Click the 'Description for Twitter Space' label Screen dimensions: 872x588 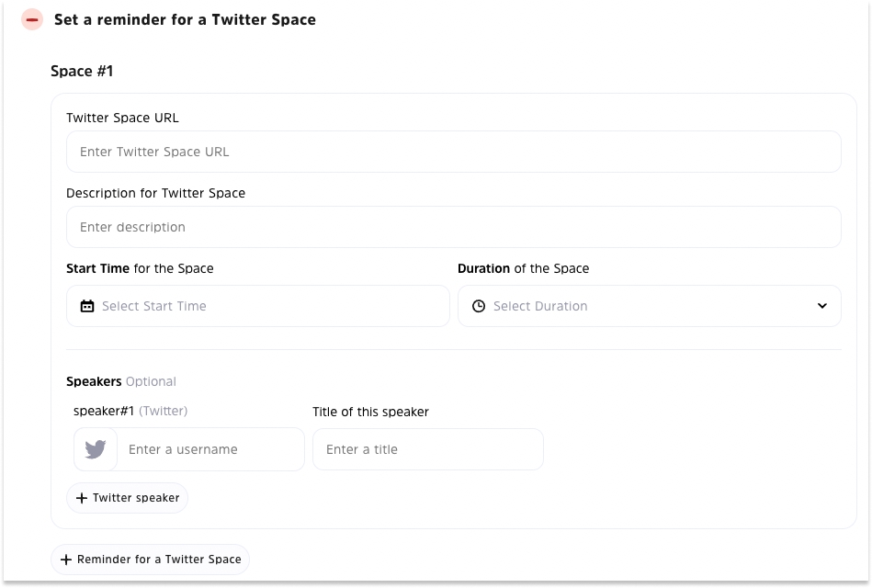[155, 193]
